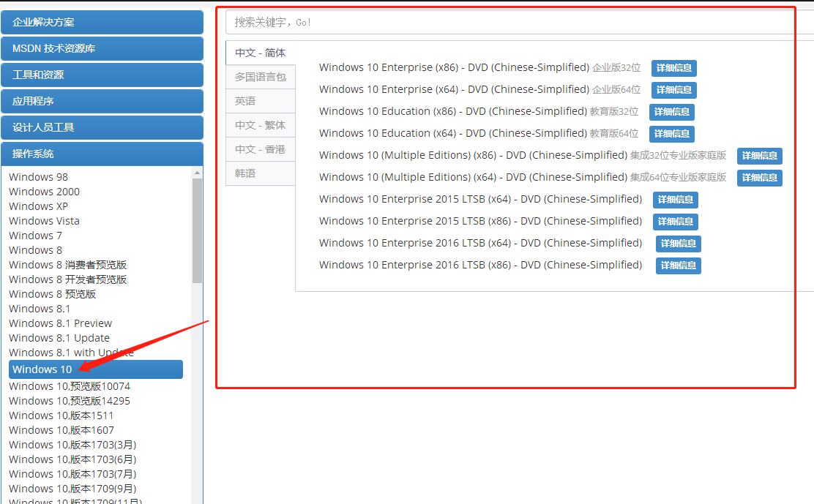This screenshot has height=504, width=814.
Task: Select Windows XP from the list
Action: point(38,206)
